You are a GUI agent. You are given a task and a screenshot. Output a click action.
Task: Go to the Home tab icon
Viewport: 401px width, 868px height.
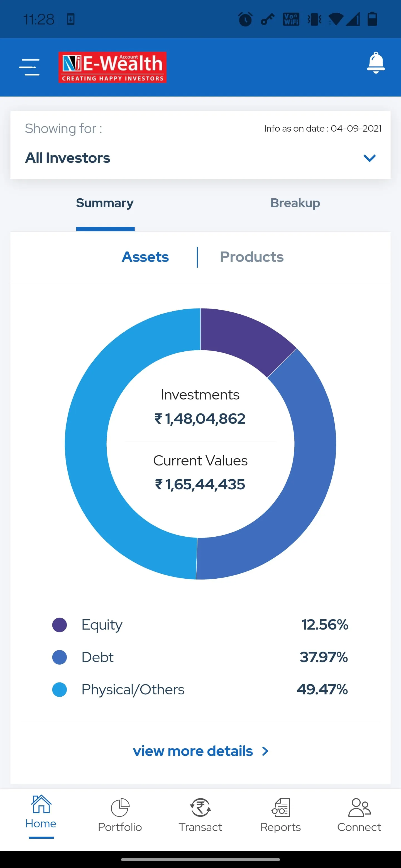tap(41, 804)
